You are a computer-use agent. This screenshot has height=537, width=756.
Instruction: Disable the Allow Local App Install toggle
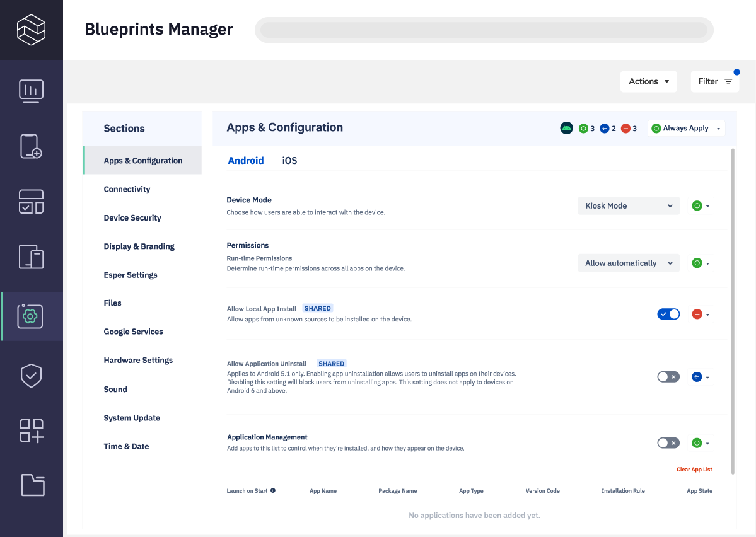pos(668,314)
